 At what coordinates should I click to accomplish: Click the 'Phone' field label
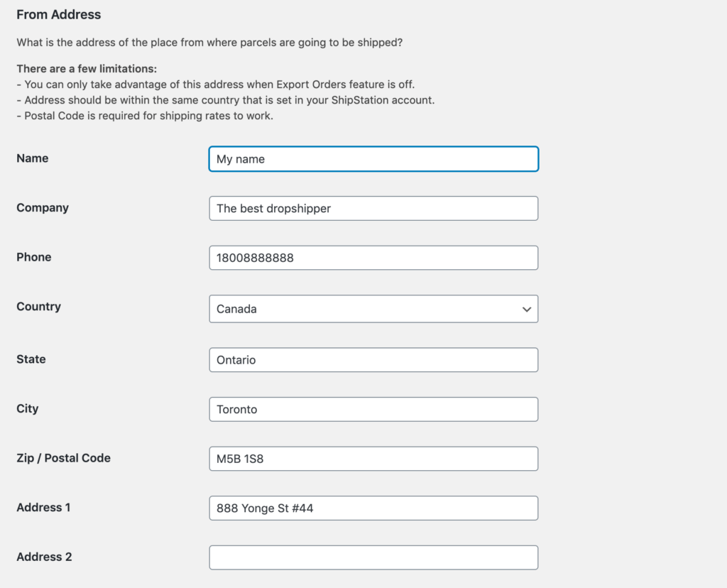[34, 257]
